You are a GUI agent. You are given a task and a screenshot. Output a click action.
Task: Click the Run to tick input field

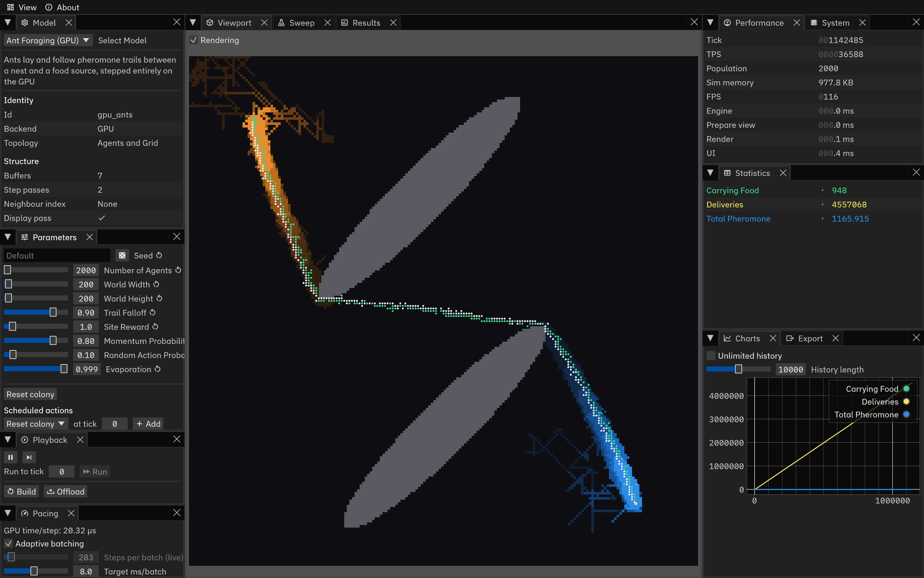(x=62, y=472)
